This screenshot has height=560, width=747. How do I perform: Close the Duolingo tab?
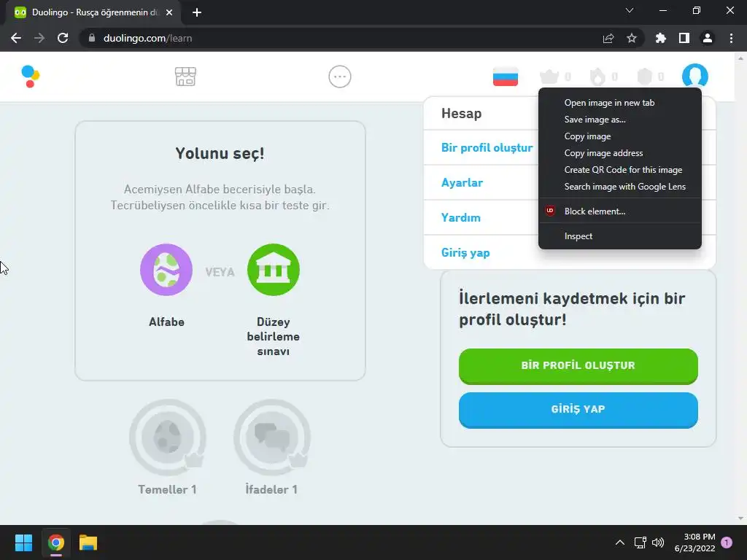click(x=169, y=12)
